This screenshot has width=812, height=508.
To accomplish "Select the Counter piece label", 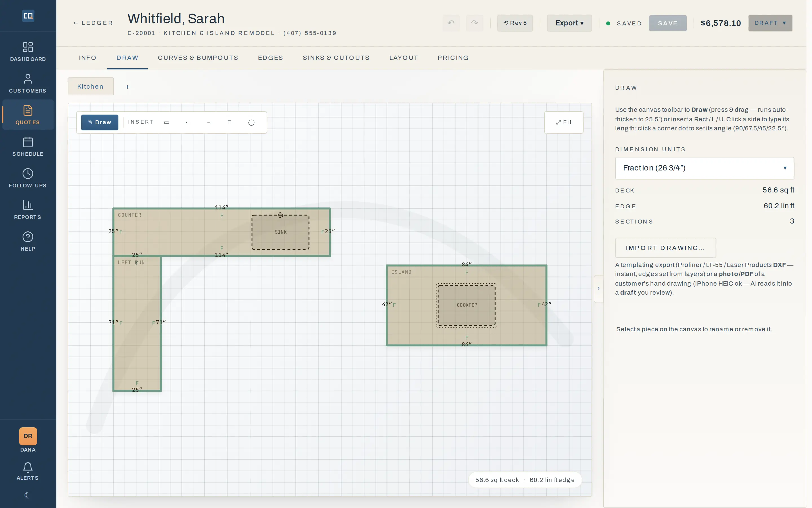I will pos(129,215).
